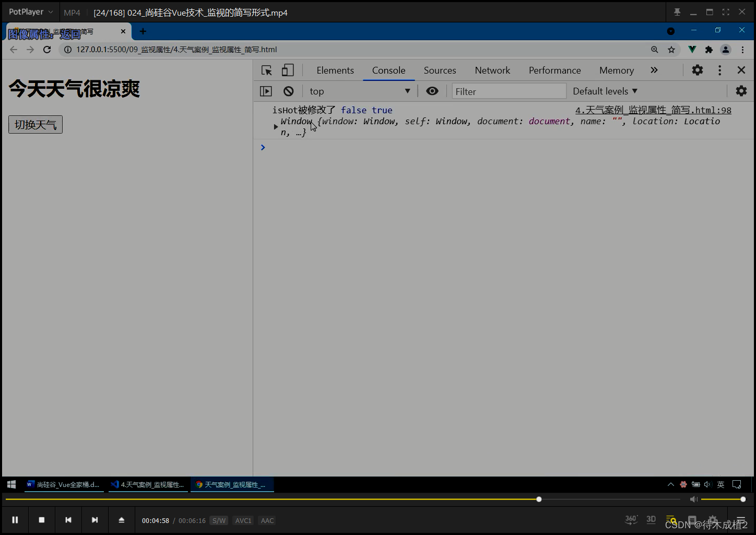This screenshot has width=756, height=535.
Task: Open the notification center icon
Action: (737, 484)
